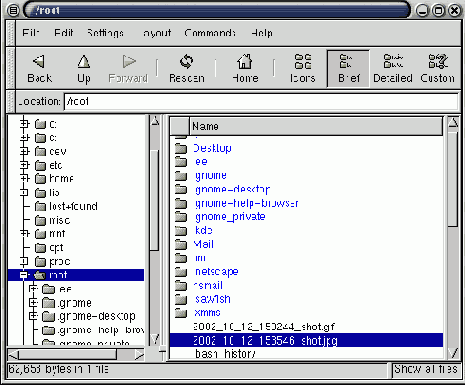
Task: Click the Forward arrow icon
Action: coord(129,62)
